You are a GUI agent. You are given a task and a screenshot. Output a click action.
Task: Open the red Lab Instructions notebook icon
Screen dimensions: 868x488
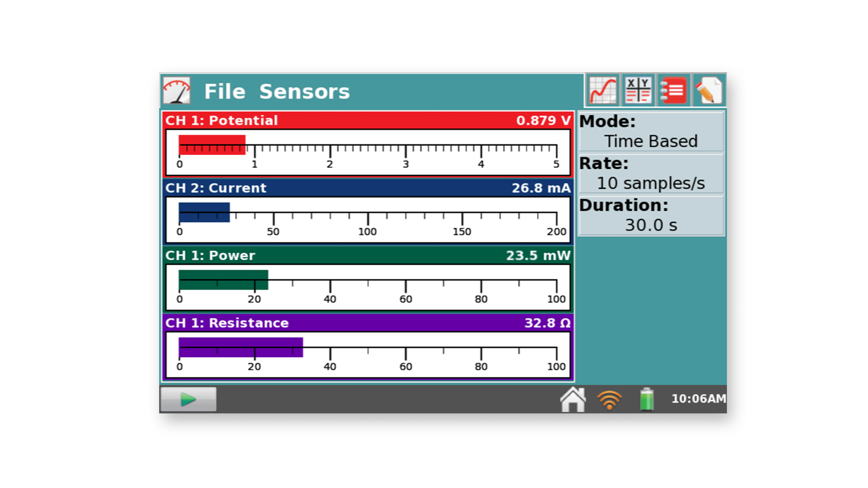[x=673, y=90]
